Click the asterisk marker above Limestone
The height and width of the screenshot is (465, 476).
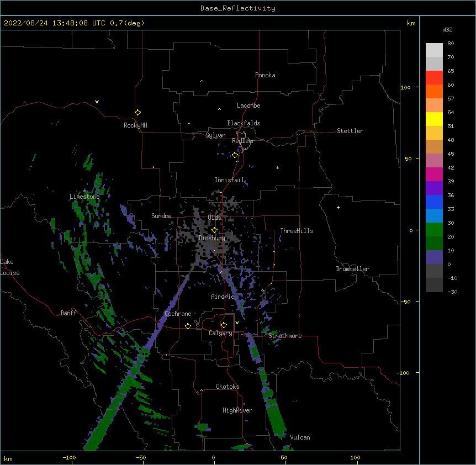coord(84,191)
